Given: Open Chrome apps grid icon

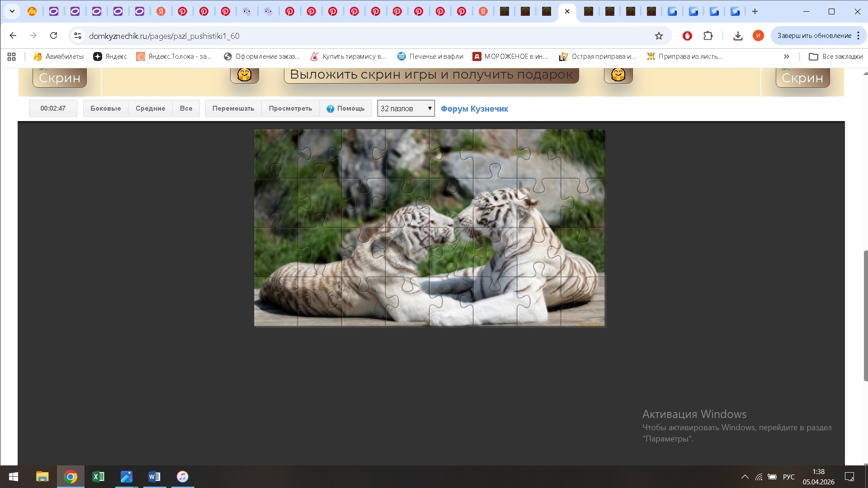Looking at the screenshot, I should pos(12,56).
